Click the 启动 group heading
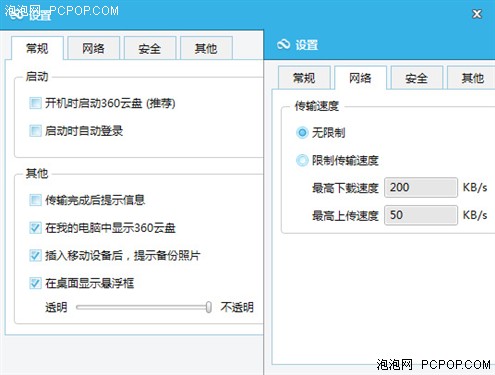 pyautogui.click(x=37, y=76)
